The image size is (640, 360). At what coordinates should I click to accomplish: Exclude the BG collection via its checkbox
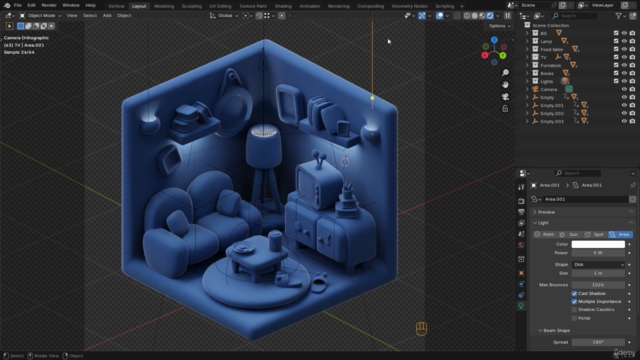616,33
